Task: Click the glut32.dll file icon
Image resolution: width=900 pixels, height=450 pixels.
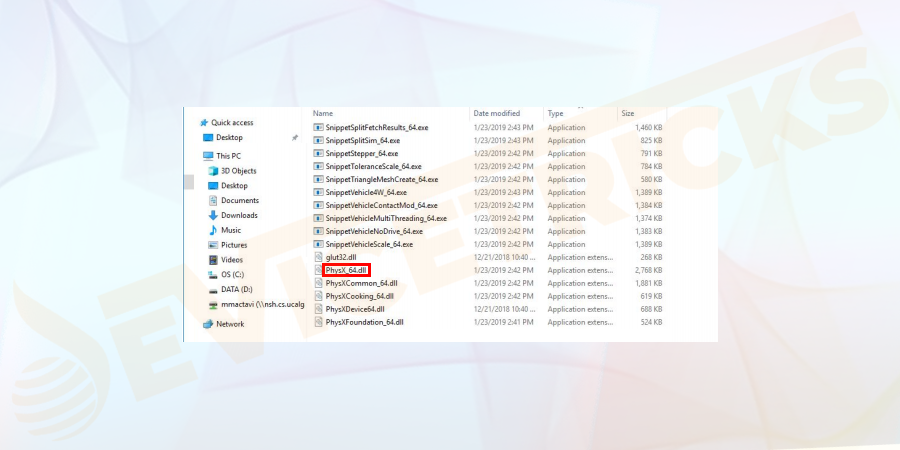Action: click(319, 257)
